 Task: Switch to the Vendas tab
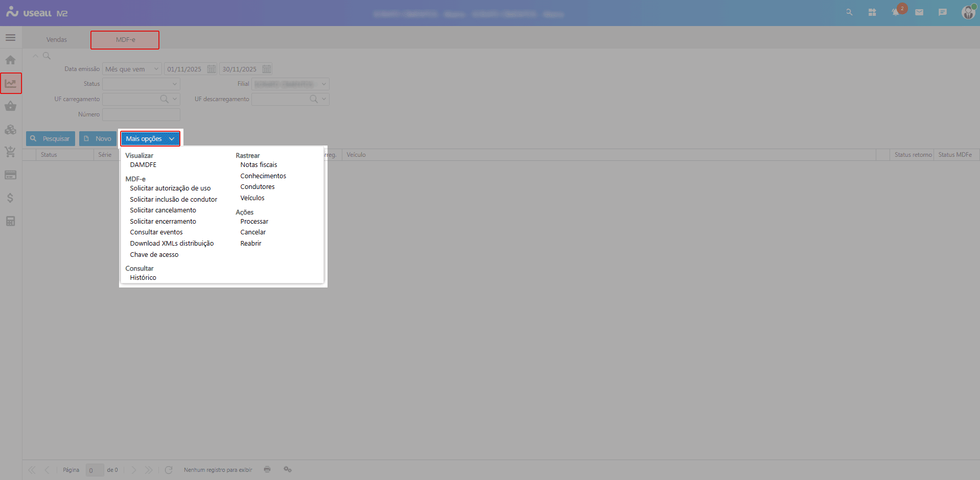(x=57, y=40)
